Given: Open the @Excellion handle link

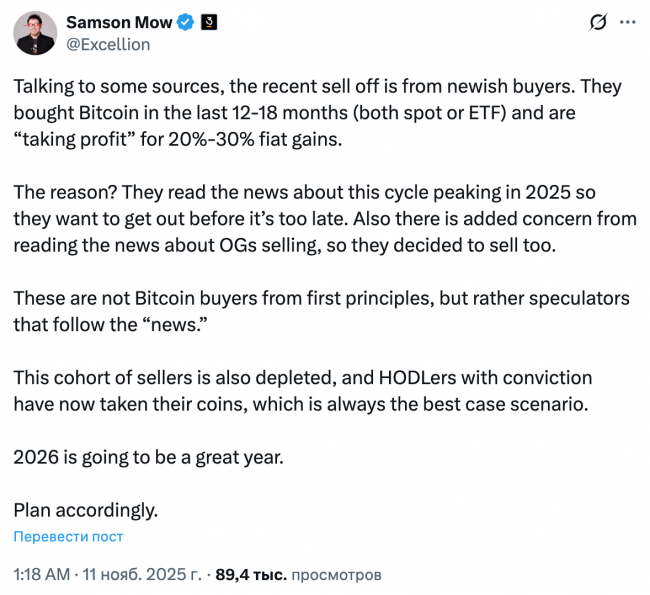Looking at the screenshot, I should click(107, 44).
